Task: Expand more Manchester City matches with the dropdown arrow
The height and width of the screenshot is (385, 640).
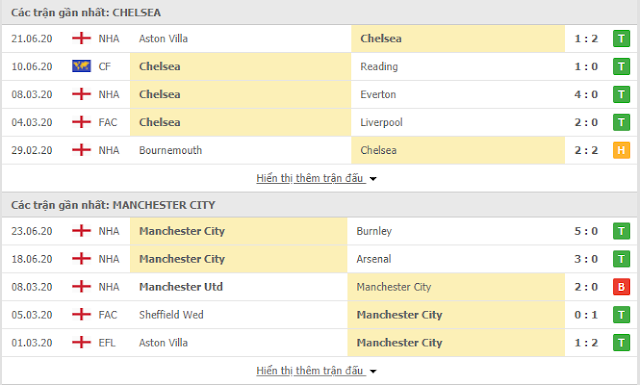Action: [373, 372]
